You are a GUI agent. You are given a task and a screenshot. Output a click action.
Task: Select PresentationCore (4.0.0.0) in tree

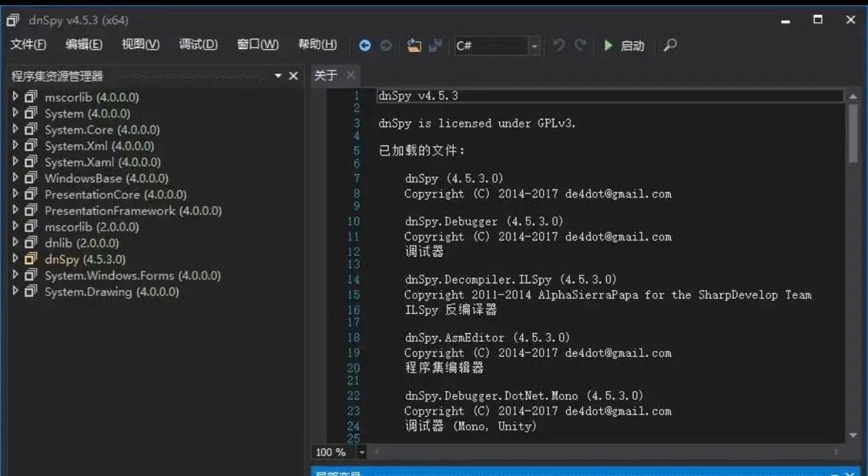pyautogui.click(x=116, y=195)
